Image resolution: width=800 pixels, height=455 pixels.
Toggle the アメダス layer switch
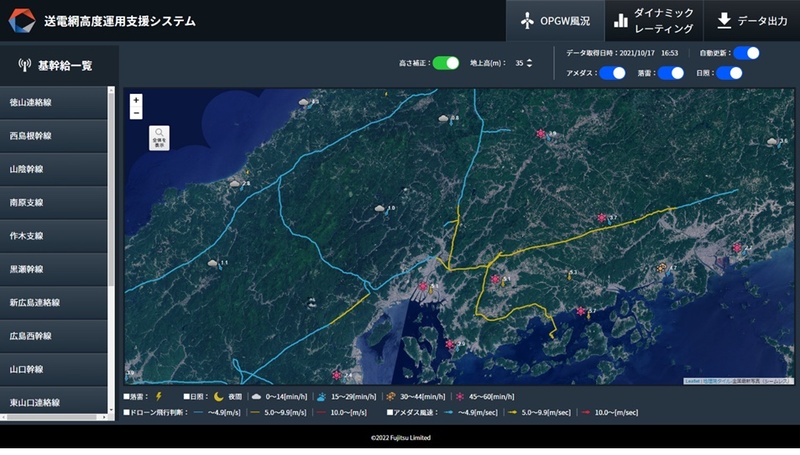[611, 73]
